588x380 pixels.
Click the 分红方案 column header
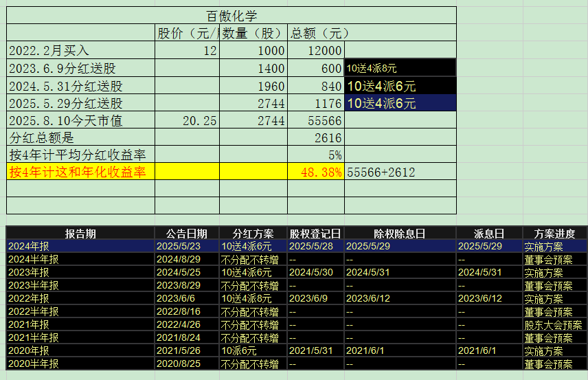click(253, 234)
